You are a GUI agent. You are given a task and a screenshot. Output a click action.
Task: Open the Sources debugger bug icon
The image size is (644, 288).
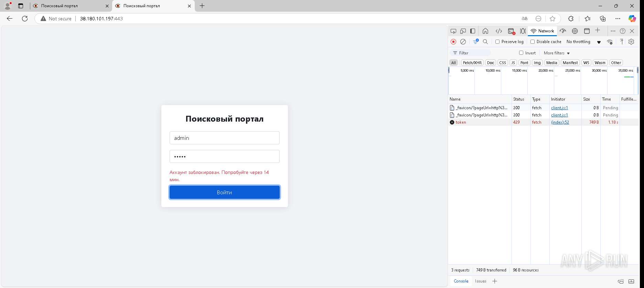coord(523,31)
